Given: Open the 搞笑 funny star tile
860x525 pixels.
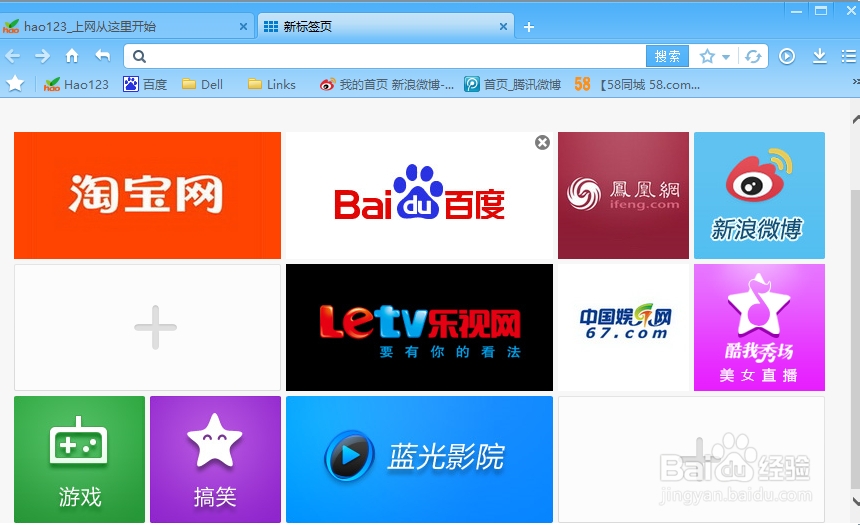Looking at the screenshot, I should (x=216, y=460).
